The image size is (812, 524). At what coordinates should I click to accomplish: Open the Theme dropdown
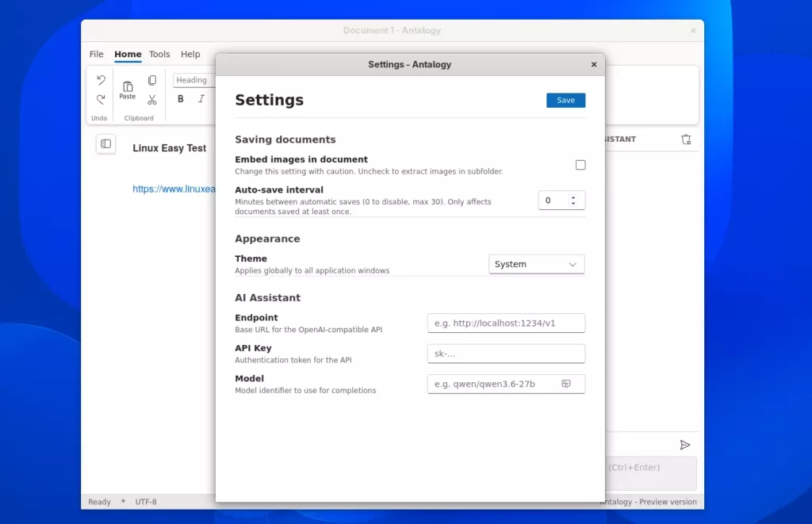click(x=537, y=264)
